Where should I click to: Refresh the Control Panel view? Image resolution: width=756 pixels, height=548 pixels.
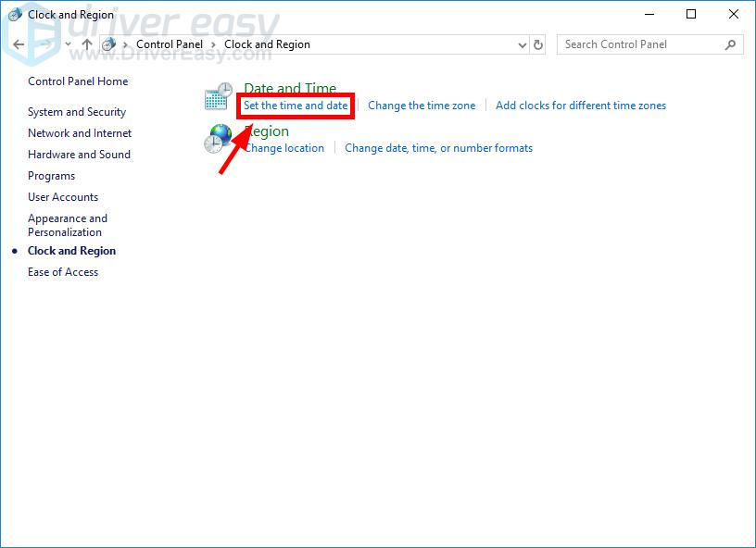coord(539,44)
